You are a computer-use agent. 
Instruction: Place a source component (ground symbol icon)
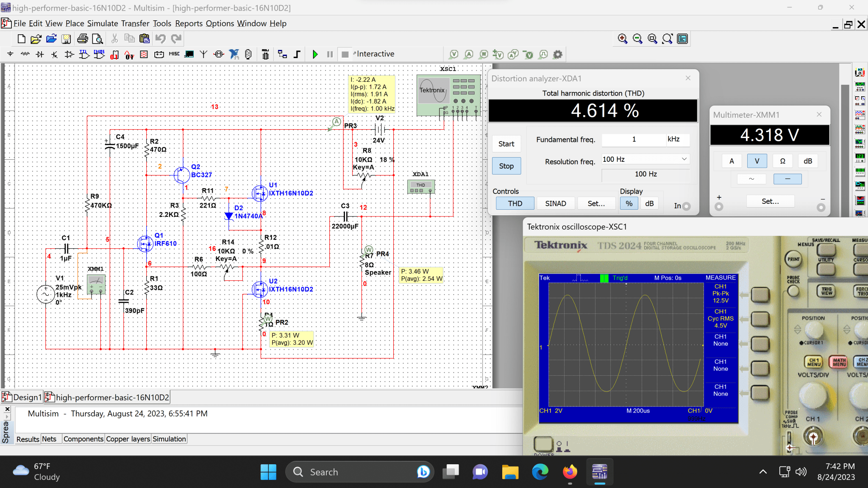click(10, 54)
